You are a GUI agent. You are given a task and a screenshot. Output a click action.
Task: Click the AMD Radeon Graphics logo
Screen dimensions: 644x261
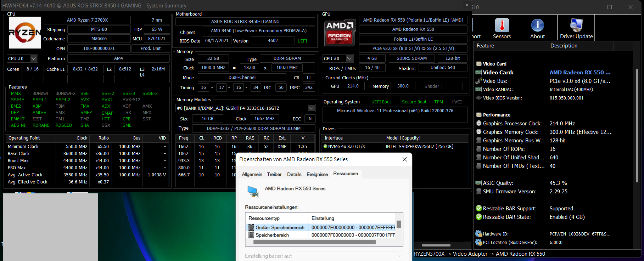point(340,33)
